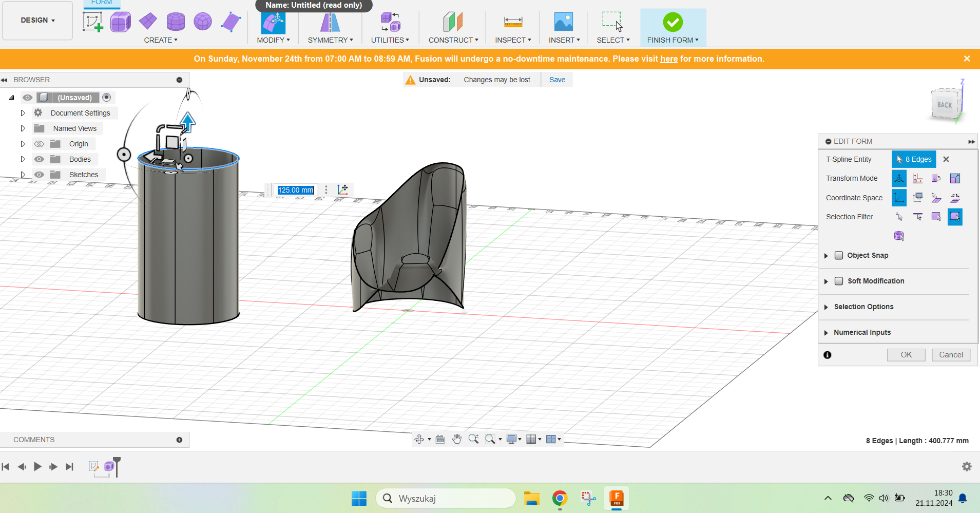This screenshot has height=513, width=980.
Task: Toggle visibility of the Origin folder
Action: (x=39, y=144)
